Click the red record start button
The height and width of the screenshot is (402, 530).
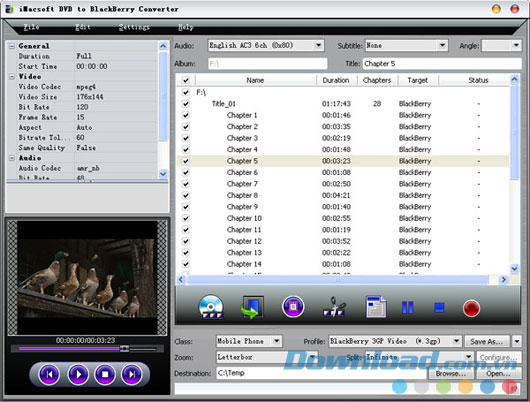coord(471,308)
